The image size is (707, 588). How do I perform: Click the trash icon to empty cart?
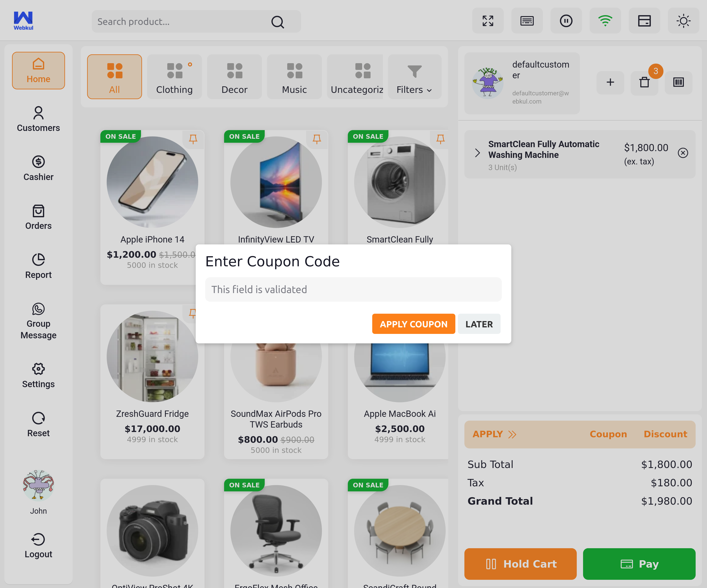tap(644, 82)
